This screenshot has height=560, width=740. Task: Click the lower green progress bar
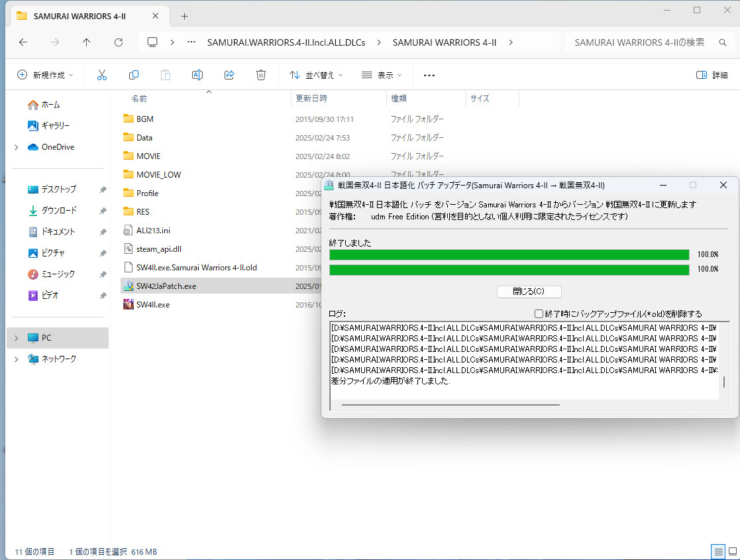pos(509,270)
